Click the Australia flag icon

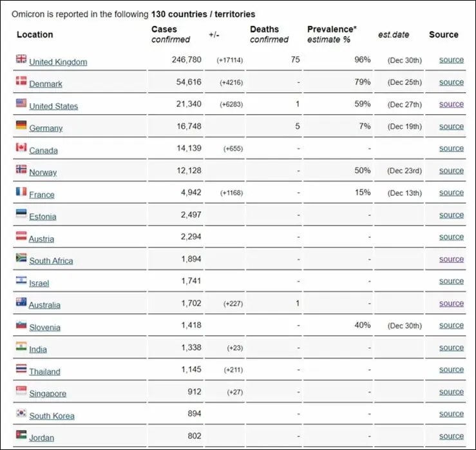point(21,302)
